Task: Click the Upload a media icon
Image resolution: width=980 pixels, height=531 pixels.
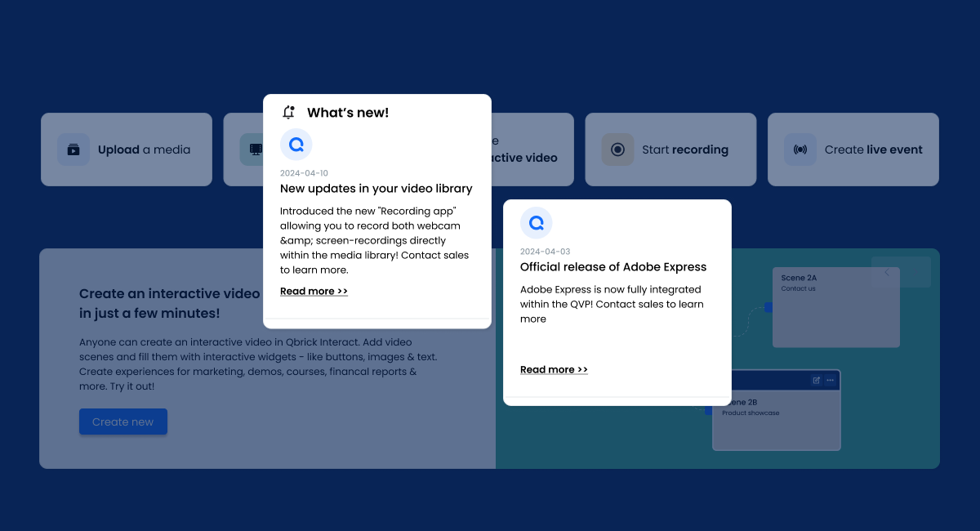Action: pos(73,149)
